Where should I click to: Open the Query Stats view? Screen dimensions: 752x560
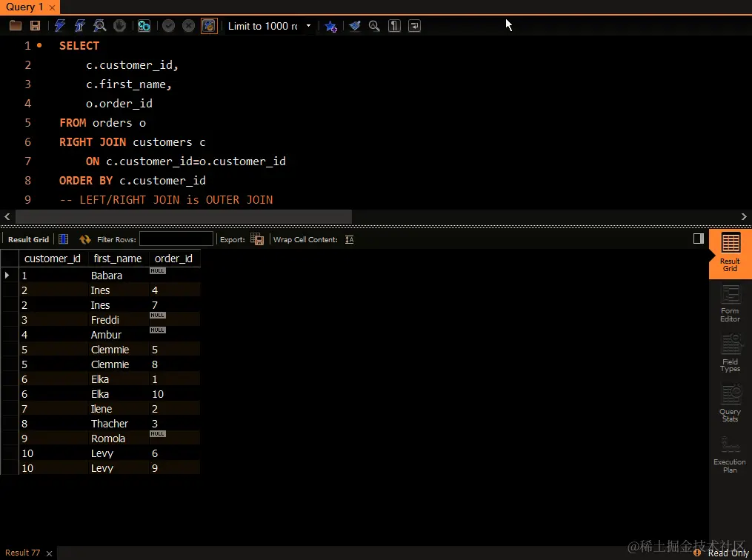[730, 404]
